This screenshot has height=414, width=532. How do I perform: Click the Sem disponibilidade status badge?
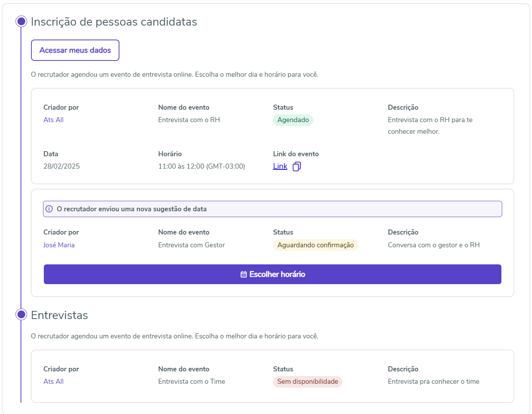coord(307,381)
